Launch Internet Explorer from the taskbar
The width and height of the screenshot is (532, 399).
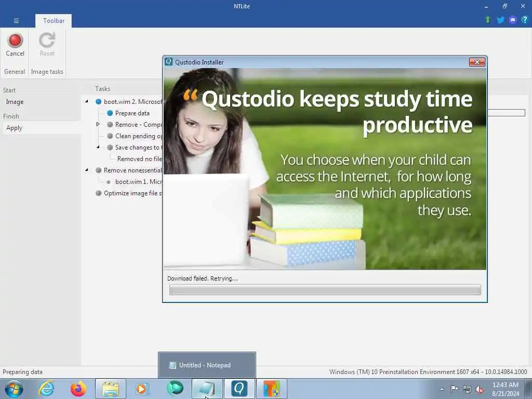(46, 389)
